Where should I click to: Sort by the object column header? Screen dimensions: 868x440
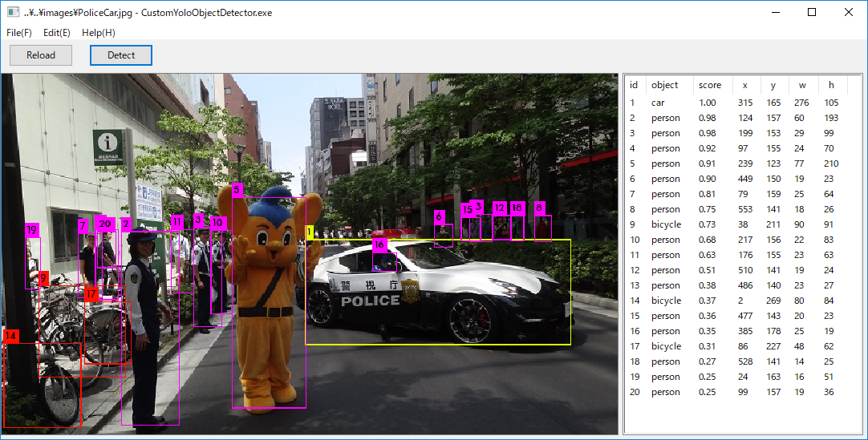[669, 85]
